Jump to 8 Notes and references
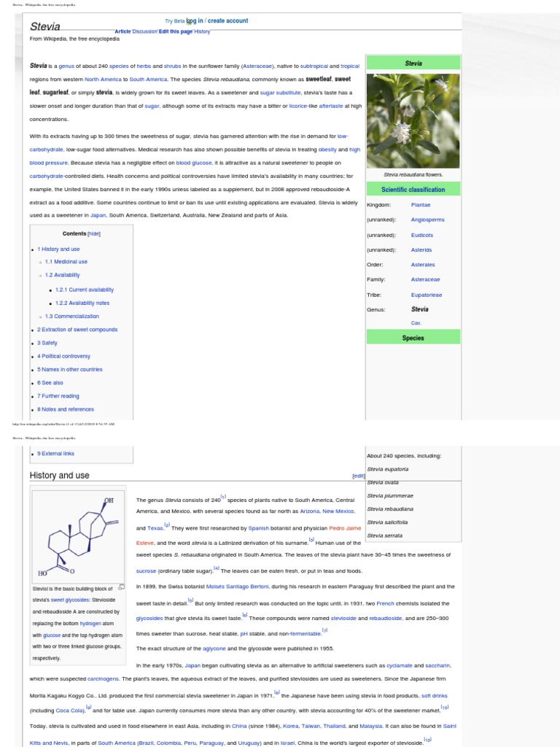 coord(66,410)
